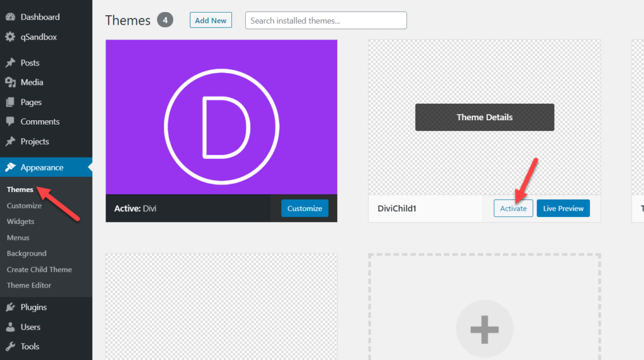Click the Divi theme purple thumbnail

click(x=221, y=117)
